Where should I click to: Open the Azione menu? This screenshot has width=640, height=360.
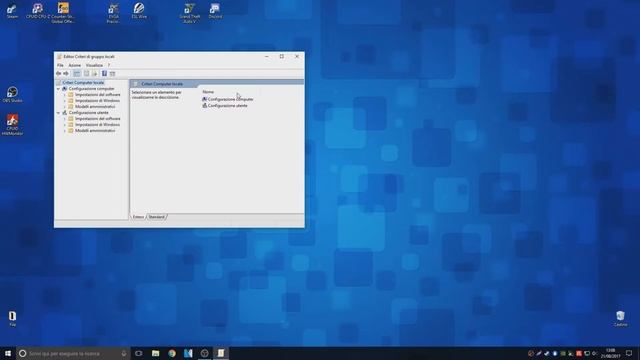[74, 65]
